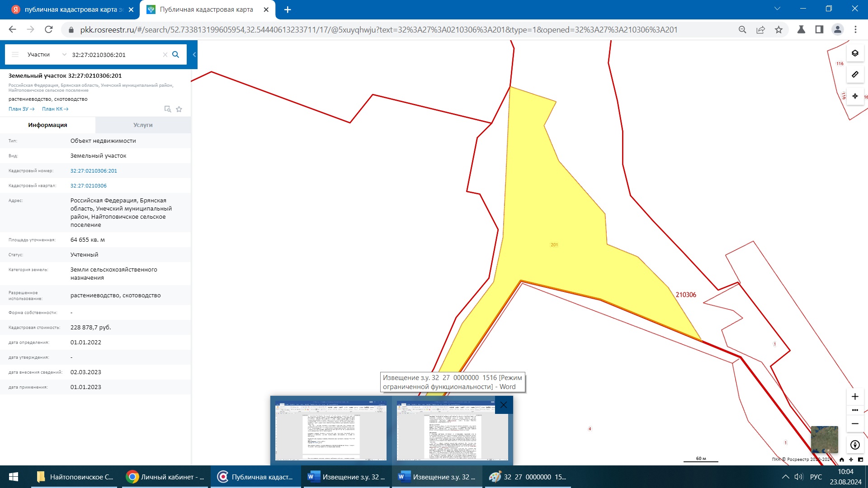Open the three-dots map options
This screenshot has width=868, height=488.
(855, 410)
